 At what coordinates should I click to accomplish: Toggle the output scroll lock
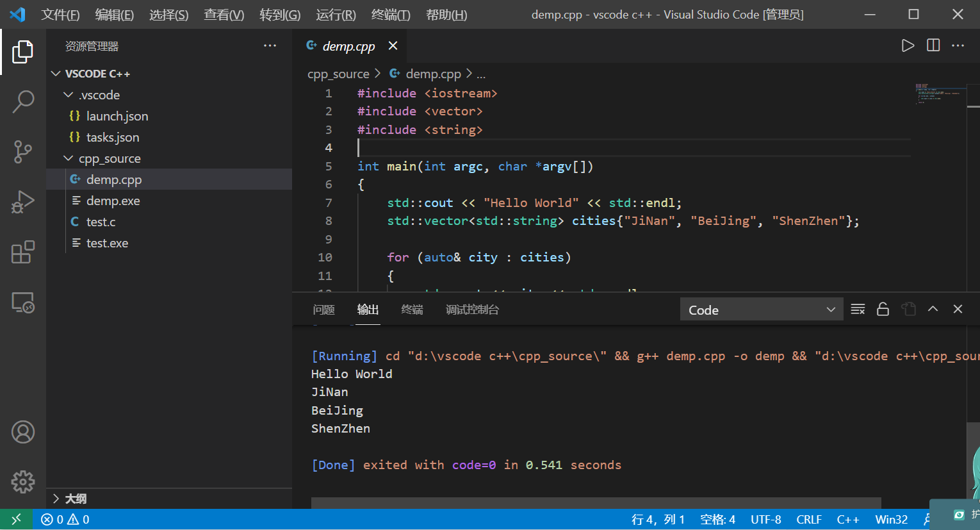click(883, 310)
